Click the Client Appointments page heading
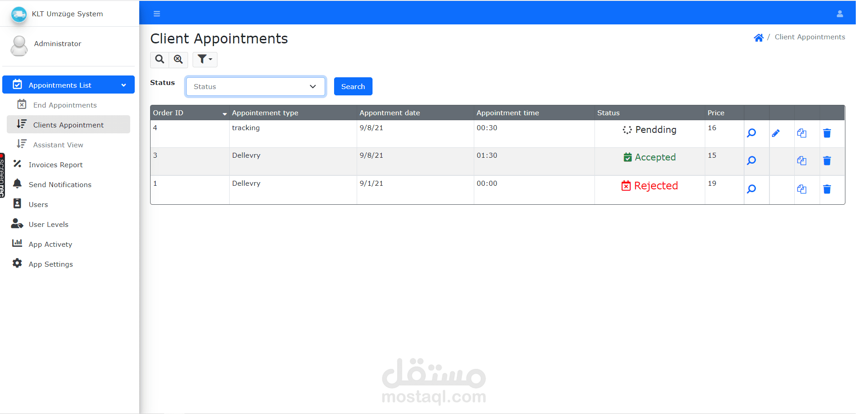This screenshot has width=868, height=414. click(219, 39)
